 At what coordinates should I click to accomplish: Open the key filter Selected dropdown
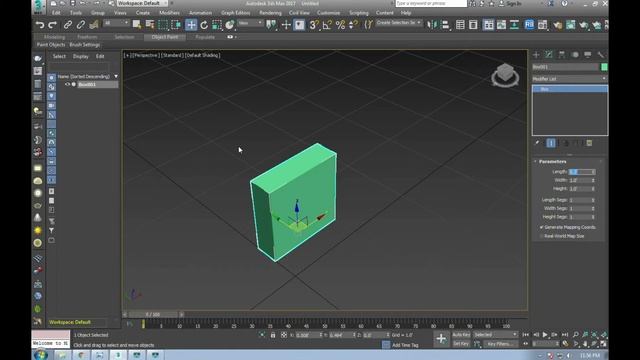(x=495, y=335)
